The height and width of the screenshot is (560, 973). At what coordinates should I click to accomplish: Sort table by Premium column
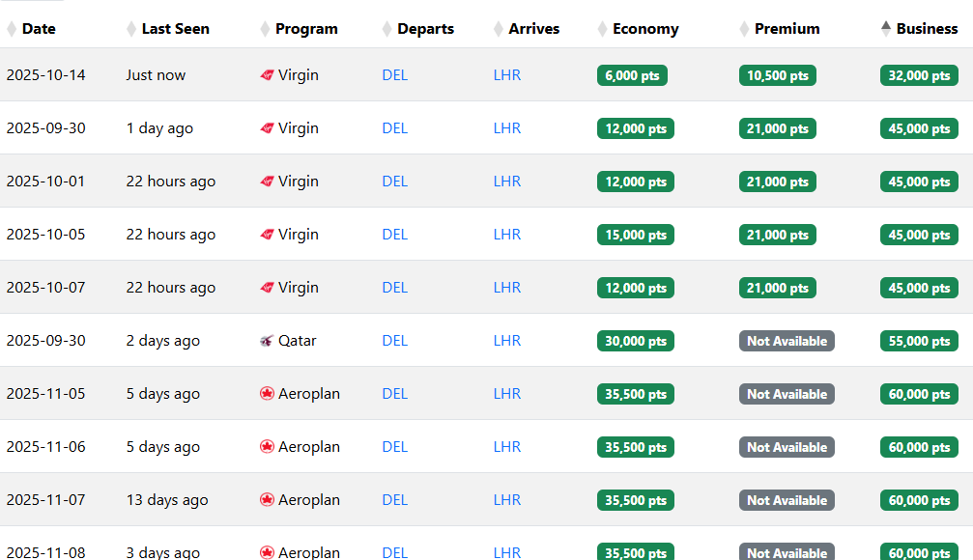coord(787,29)
